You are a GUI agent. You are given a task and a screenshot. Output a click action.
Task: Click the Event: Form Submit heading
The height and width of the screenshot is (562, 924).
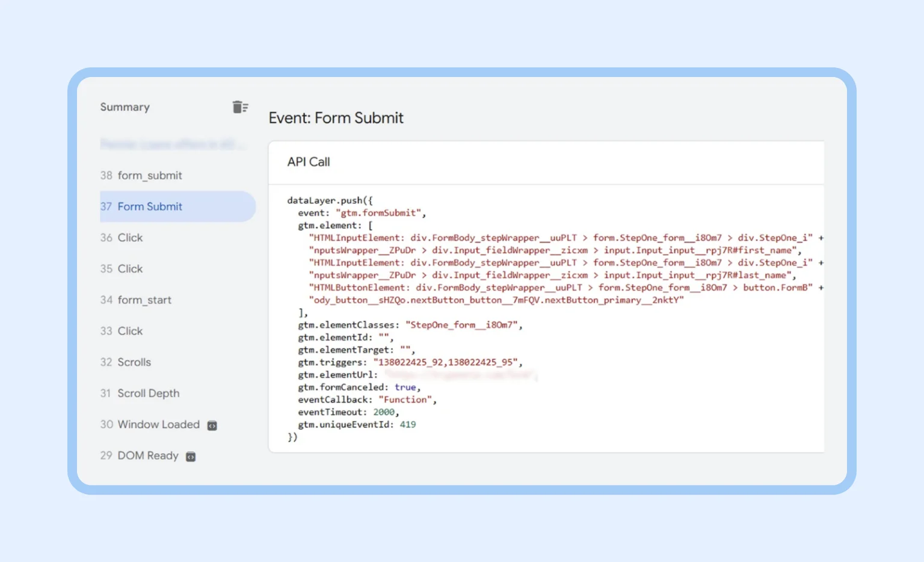[x=336, y=118]
